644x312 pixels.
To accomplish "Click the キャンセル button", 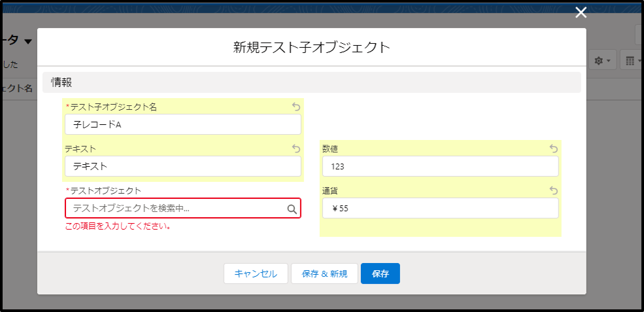I will 256,273.
